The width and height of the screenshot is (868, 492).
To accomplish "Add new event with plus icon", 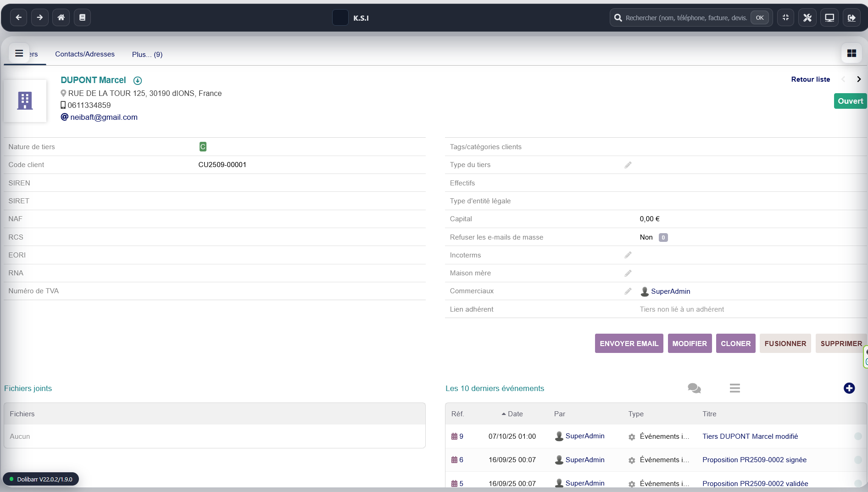I will point(849,388).
